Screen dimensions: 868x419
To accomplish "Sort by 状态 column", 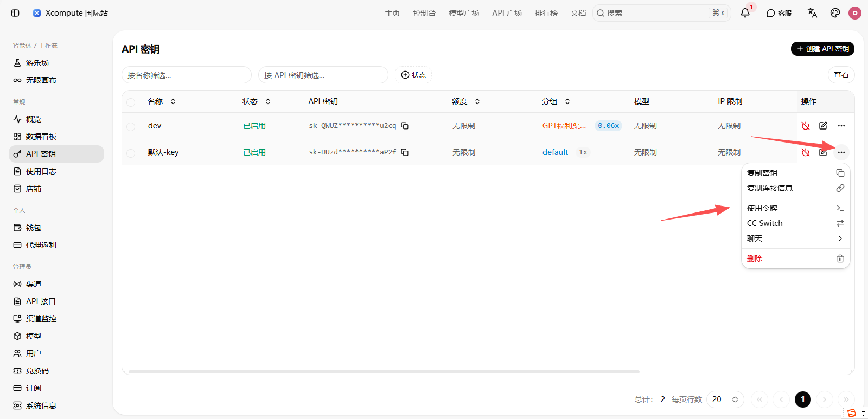I will pyautogui.click(x=257, y=101).
